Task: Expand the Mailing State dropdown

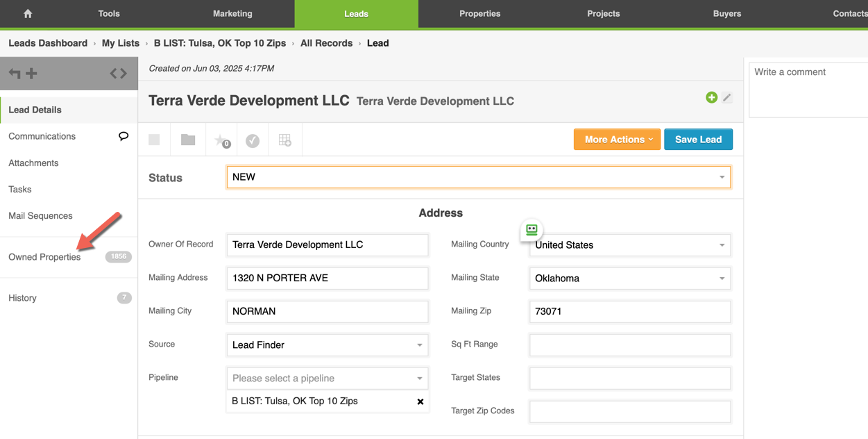Action: pos(629,279)
